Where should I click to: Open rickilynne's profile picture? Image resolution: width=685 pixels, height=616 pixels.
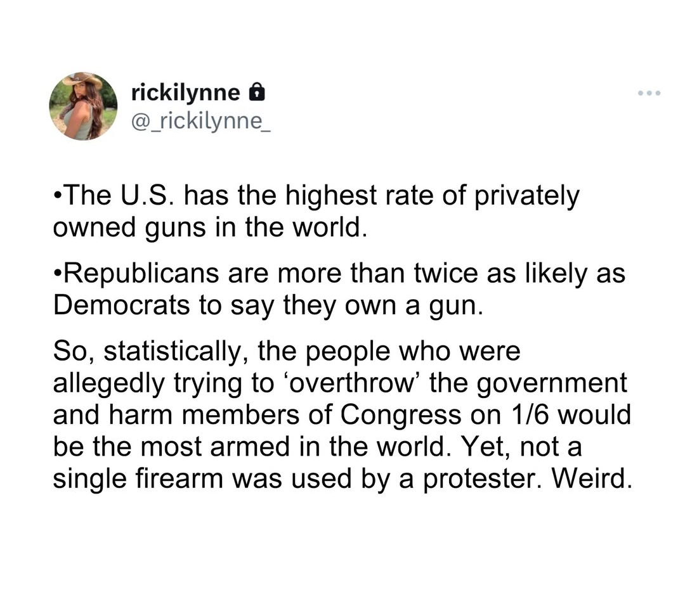pyautogui.click(x=83, y=106)
